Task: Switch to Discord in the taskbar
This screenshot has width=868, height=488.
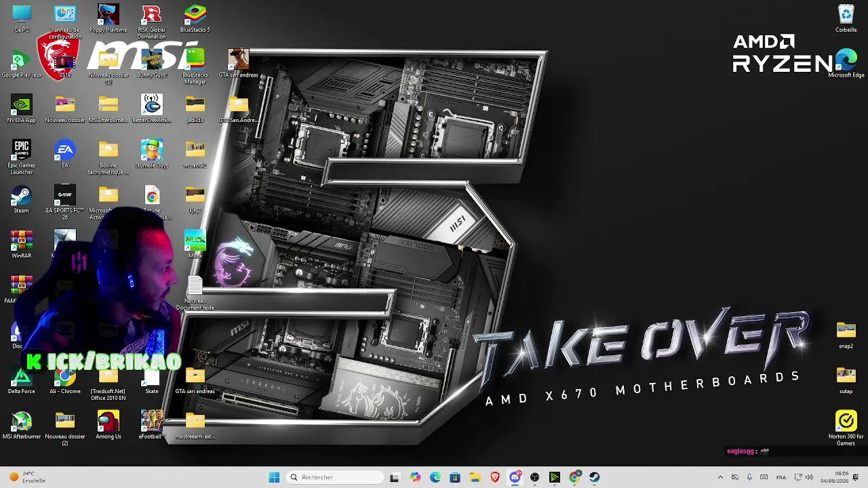Action: (x=515, y=477)
